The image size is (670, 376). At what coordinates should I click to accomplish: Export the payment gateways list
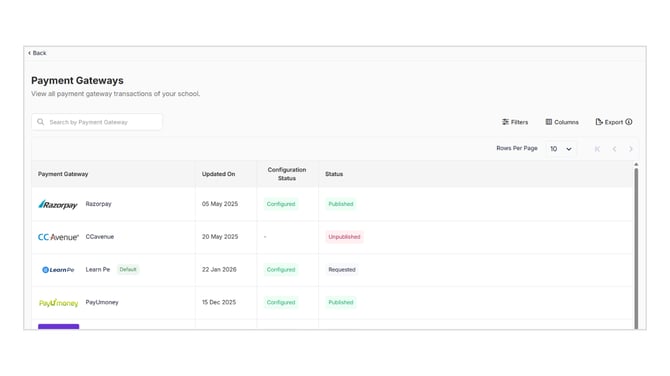point(609,122)
